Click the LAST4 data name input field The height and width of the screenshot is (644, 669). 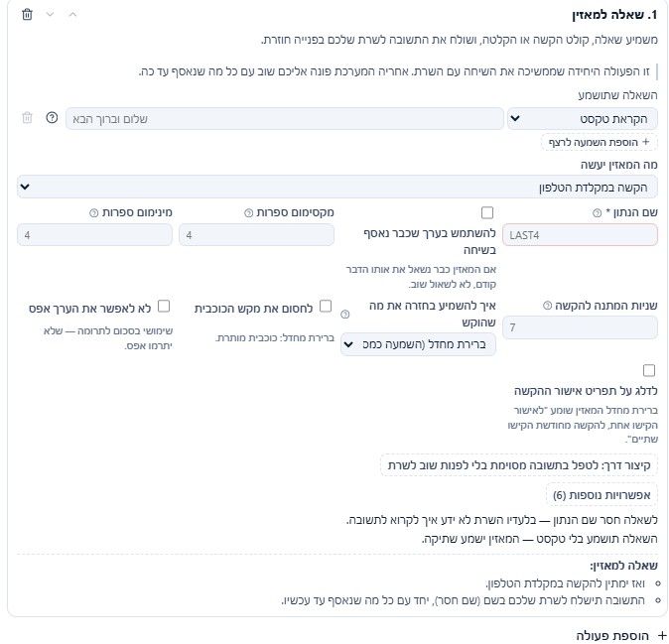[x=580, y=235]
